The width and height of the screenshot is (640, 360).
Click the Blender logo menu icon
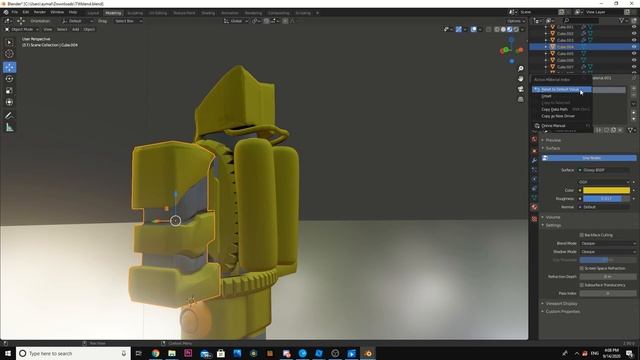(x=6, y=12)
